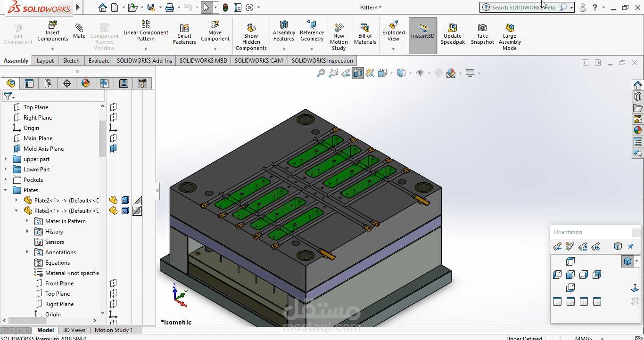Image resolution: width=644 pixels, height=340 pixels.
Task: Activate Move Component tool
Action: 215,31
